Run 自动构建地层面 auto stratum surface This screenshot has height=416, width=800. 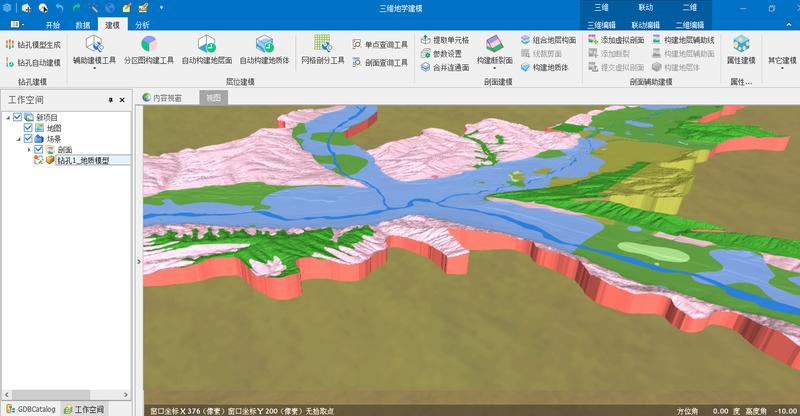(x=207, y=50)
